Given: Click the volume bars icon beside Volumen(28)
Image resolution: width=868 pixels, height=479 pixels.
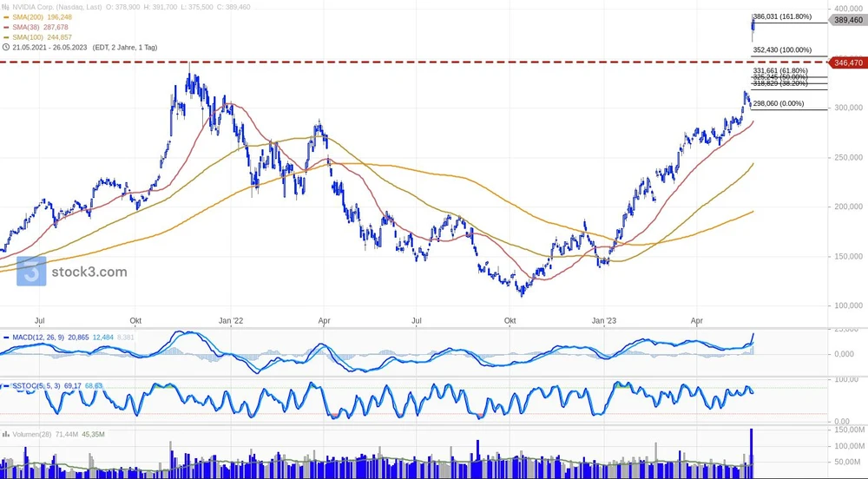Looking at the screenshot, I should tap(6, 433).
